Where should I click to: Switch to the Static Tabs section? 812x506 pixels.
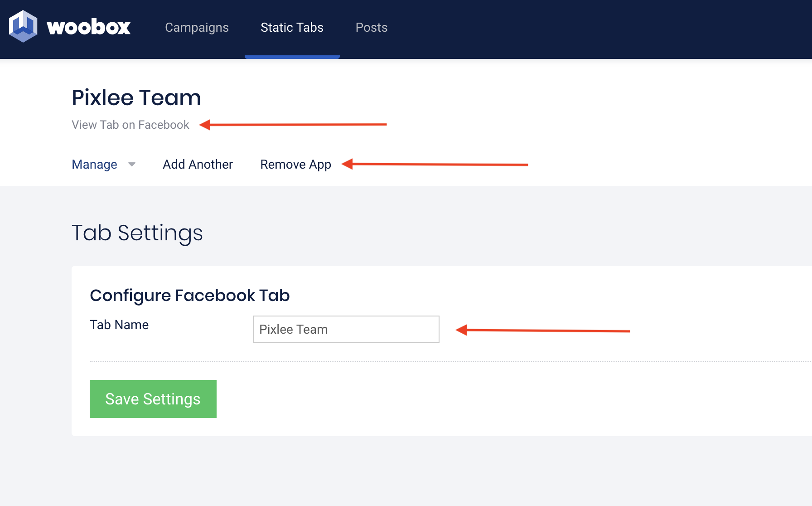click(x=292, y=28)
